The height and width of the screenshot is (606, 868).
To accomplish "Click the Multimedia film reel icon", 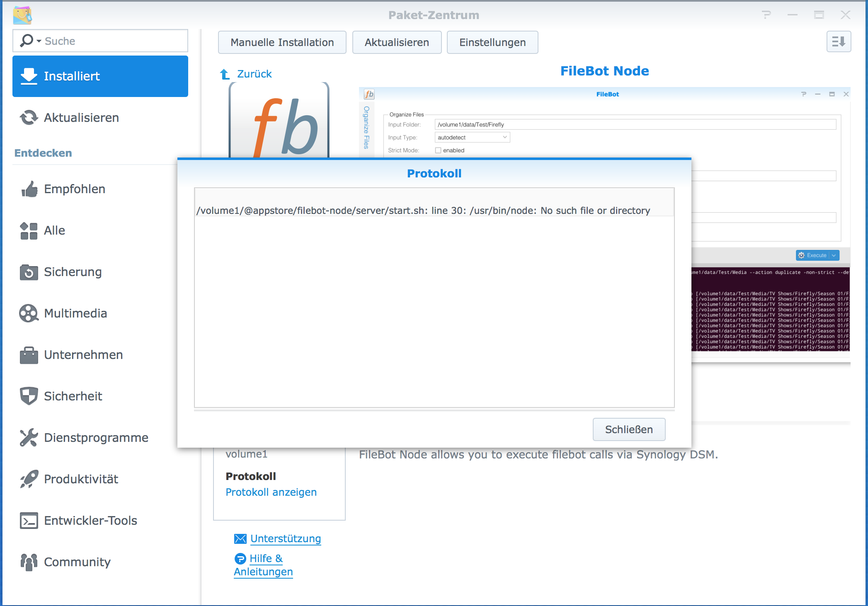I will click(x=29, y=313).
